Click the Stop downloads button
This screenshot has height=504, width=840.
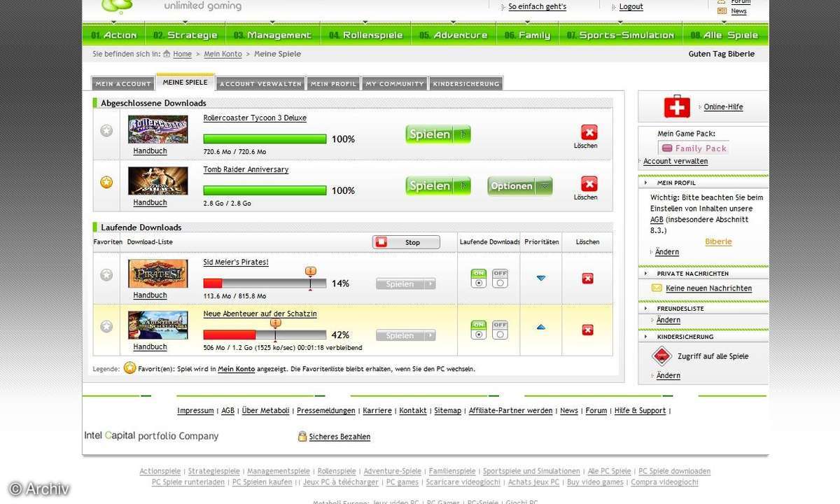(407, 242)
